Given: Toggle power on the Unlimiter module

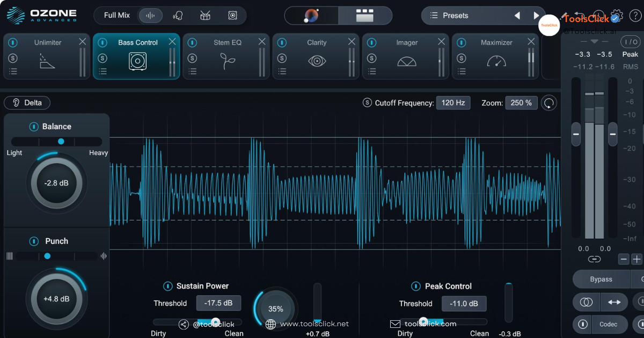Looking at the screenshot, I should point(13,42).
